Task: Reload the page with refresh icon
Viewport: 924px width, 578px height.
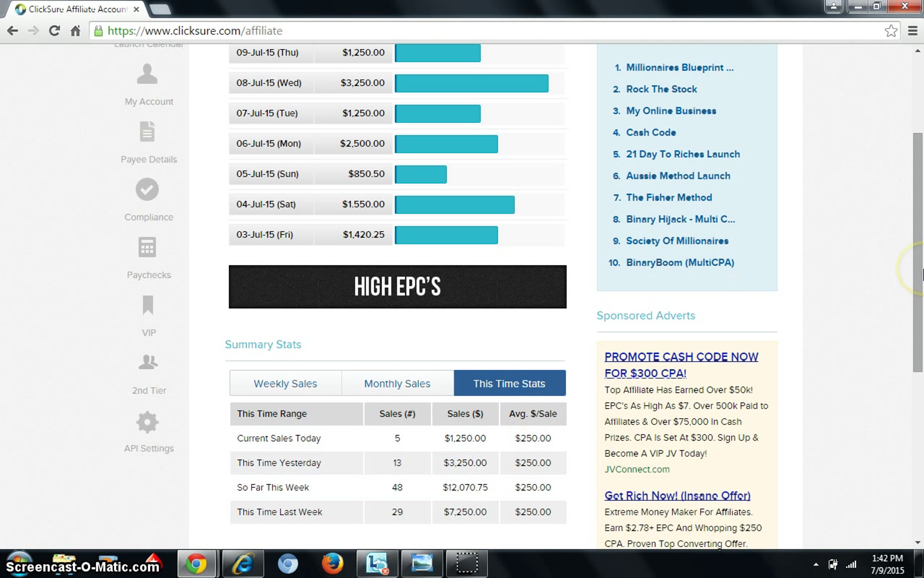Action: point(54,31)
